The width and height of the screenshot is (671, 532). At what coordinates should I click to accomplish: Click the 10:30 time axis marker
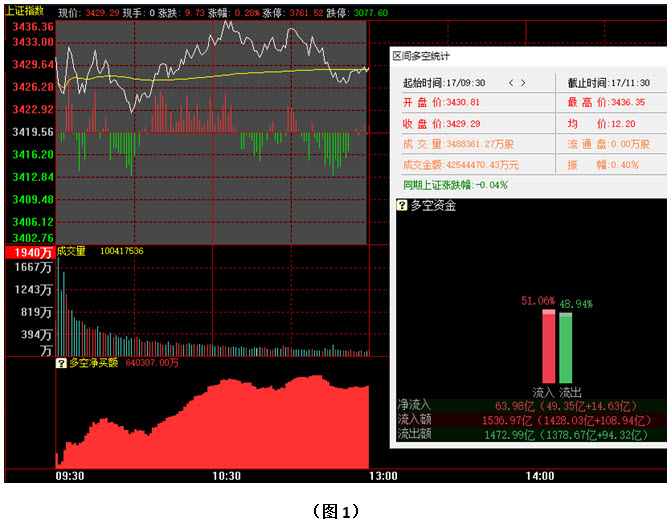226,476
